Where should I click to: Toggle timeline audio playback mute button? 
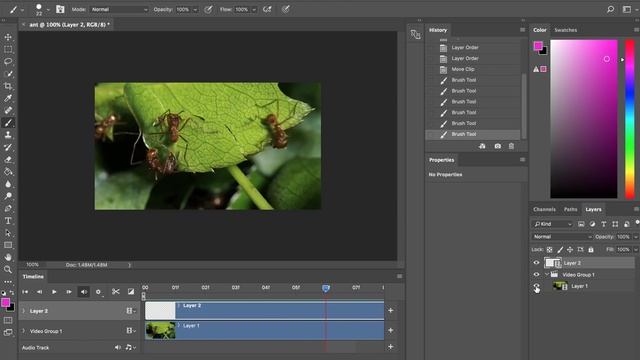[x=83, y=292]
